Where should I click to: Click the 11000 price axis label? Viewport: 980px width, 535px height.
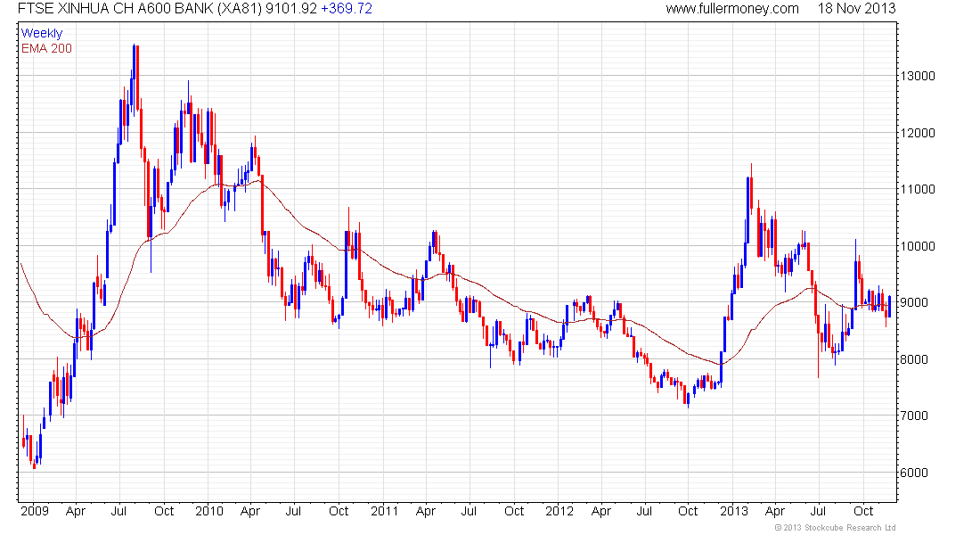pyautogui.click(x=918, y=189)
